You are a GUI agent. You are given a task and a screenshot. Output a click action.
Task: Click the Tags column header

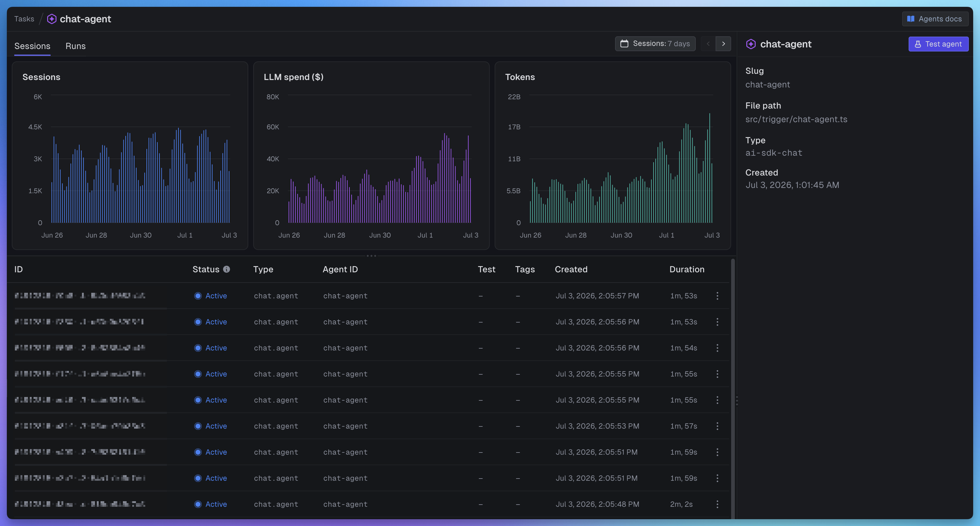[x=525, y=269]
